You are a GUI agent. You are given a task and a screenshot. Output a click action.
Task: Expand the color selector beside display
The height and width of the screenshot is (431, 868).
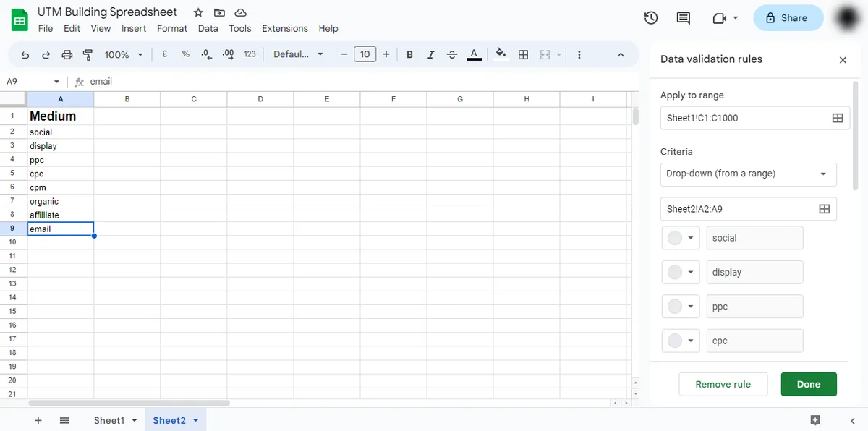(x=680, y=272)
